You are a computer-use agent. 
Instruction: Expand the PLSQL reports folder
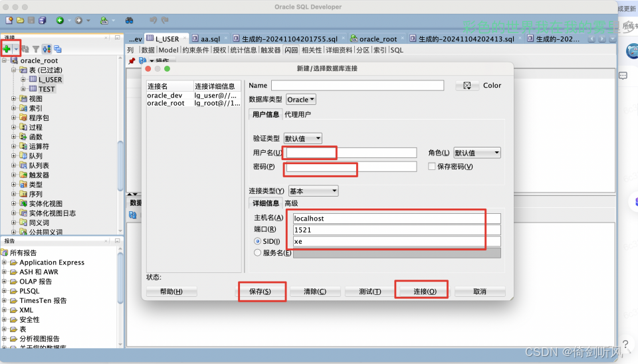(5, 291)
